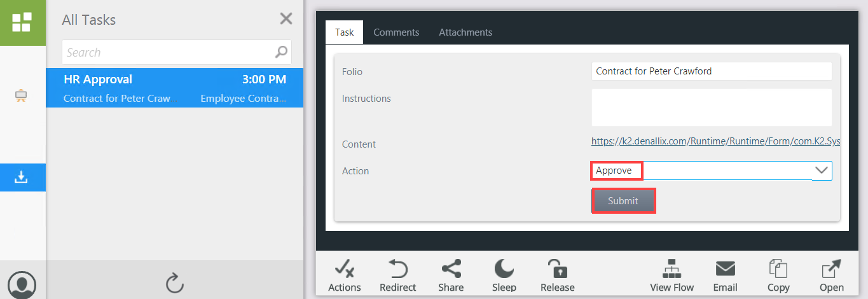868x299 pixels.
Task: Switch to the Attachments tab
Action: [x=465, y=32]
